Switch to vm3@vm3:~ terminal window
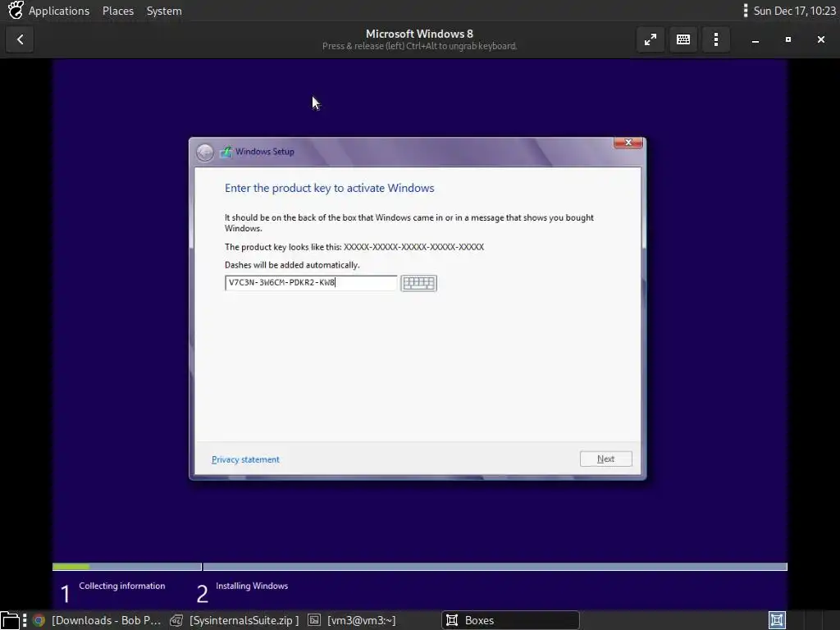Image resolution: width=840 pixels, height=630 pixels. point(352,620)
